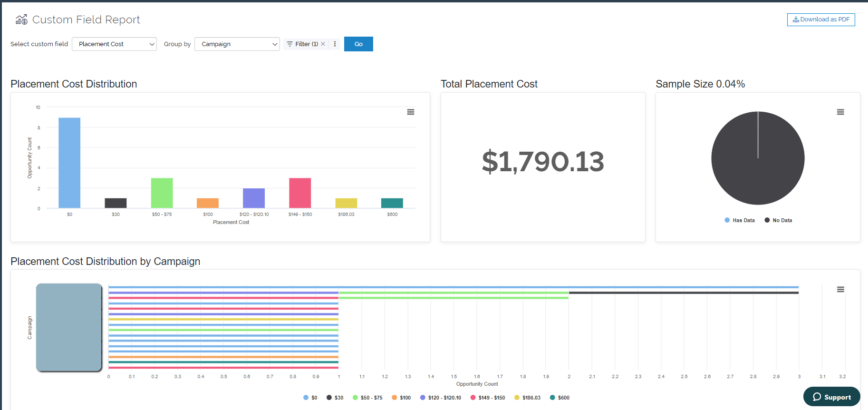
Task: Click the Custom Field Report chart icon
Action: [x=21, y=20]
